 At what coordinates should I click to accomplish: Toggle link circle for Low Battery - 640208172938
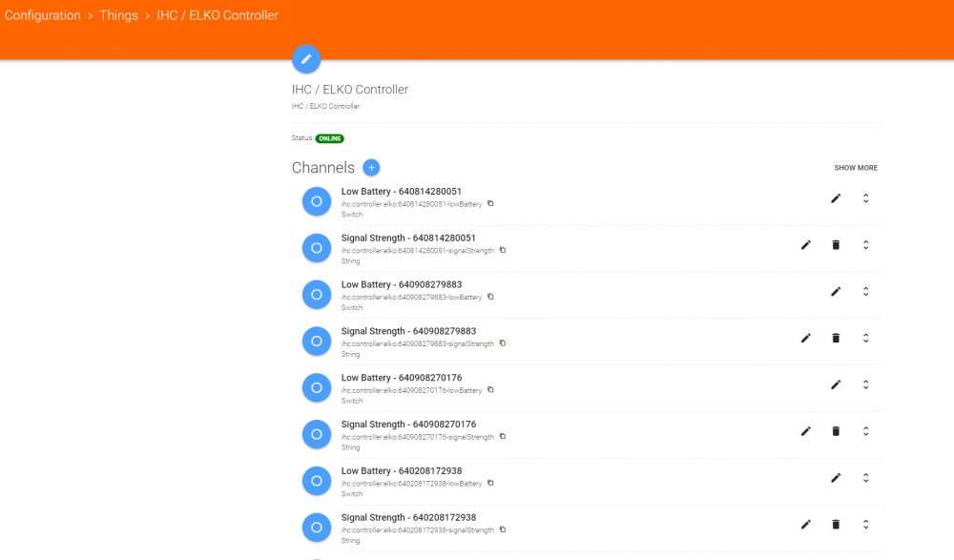(317, 481)
